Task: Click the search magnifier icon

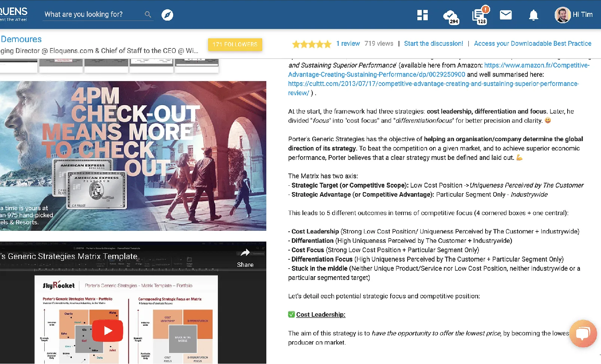Action: point(148,15)
